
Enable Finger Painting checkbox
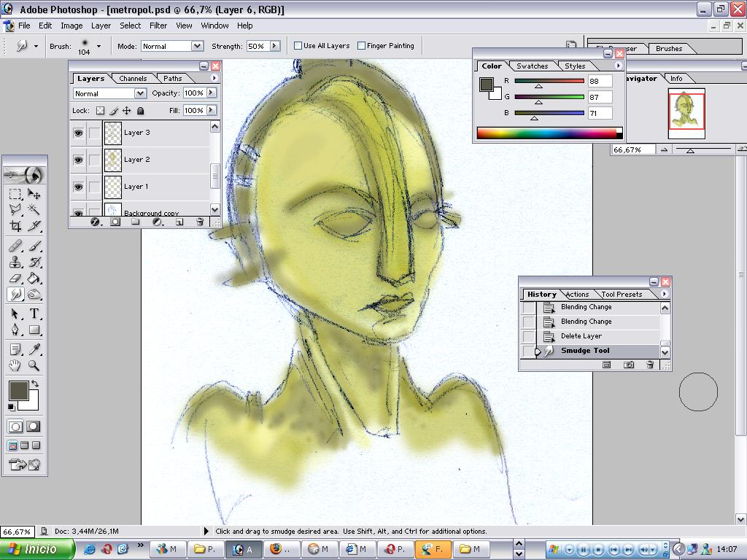(362, 46)
